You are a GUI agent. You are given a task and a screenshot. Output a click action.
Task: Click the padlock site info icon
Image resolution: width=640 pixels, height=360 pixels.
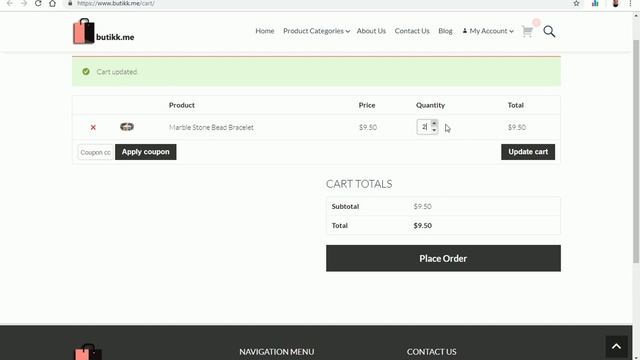point(70,3)
